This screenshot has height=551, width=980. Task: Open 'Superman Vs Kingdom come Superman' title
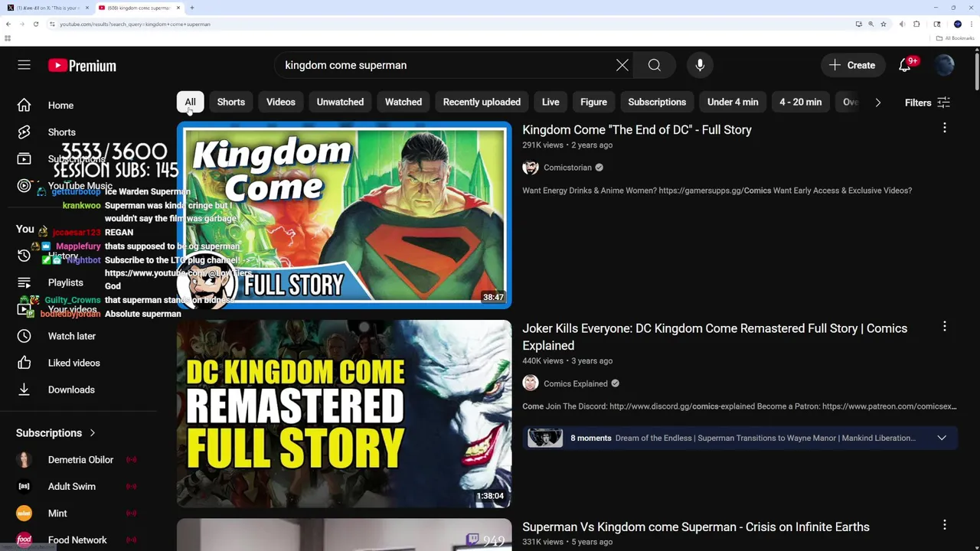coord(696,527)
